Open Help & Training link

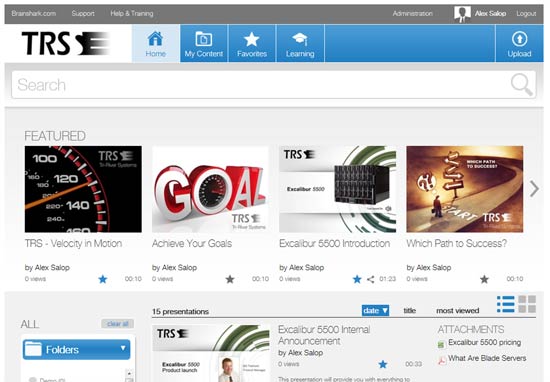[x=132, y=13]
